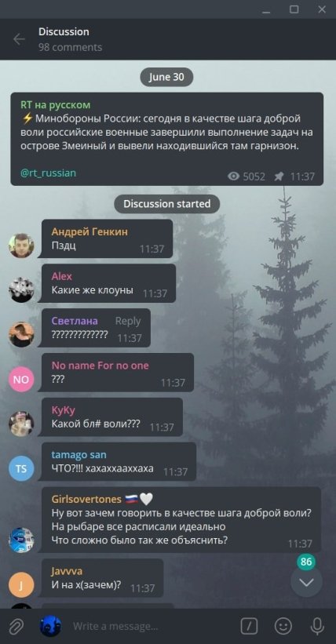
Task: Click the TS avatar of tamago san
Action: click(x=21, y=468)
